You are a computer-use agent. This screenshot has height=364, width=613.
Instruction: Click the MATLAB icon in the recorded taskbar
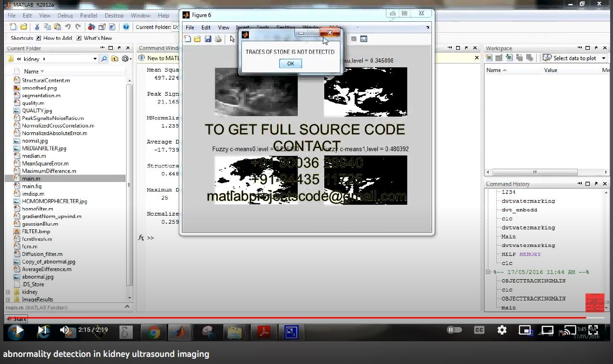180,332
